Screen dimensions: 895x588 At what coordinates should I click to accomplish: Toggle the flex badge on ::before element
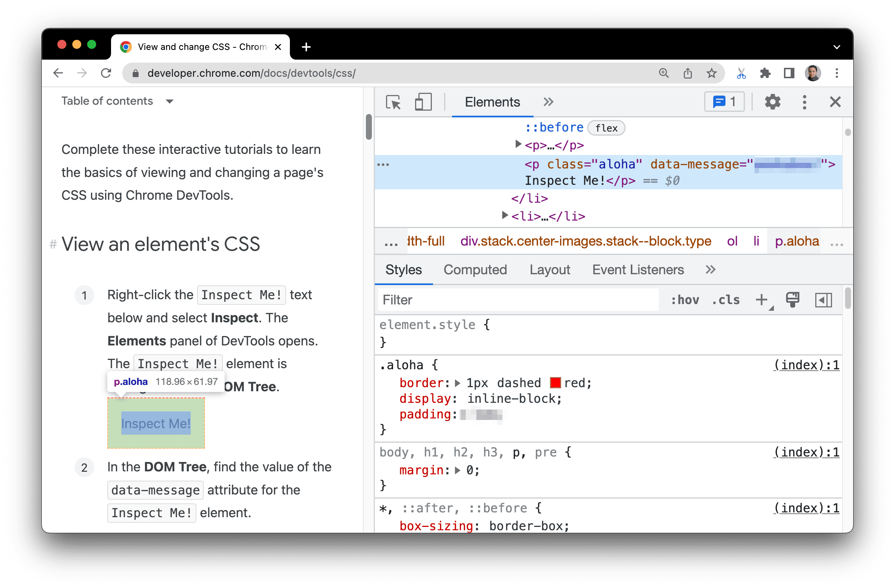click(608, 128)
